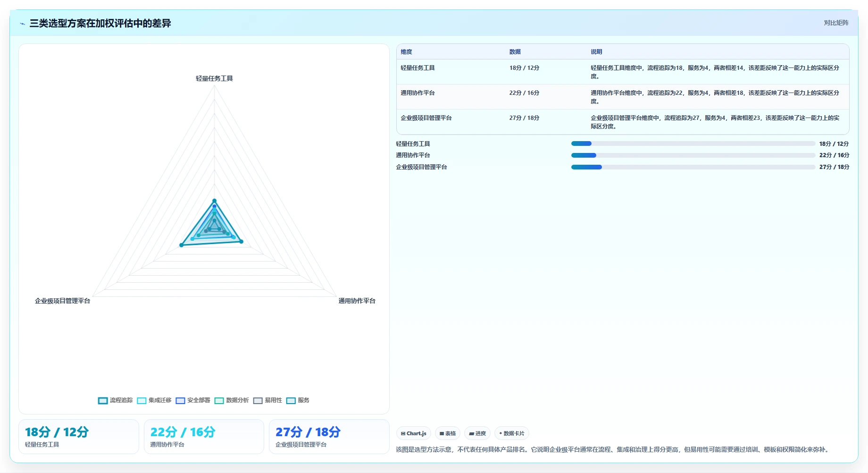The width and height of the screenshot is (868, 473).
Task: Open the 27分 / 18分 企业级项目管理平台 card
Action: tap(329, 437)
